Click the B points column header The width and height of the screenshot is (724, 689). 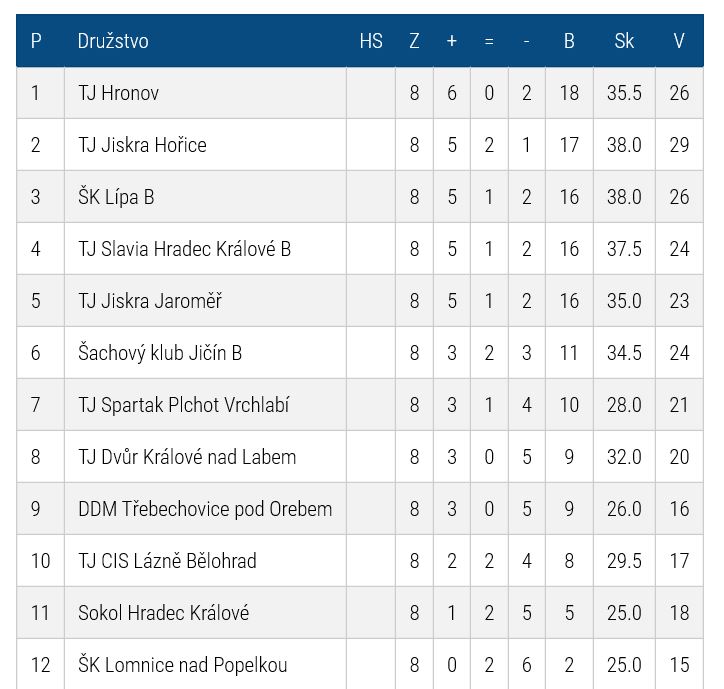pyautogui.click(x=569, y=41)
